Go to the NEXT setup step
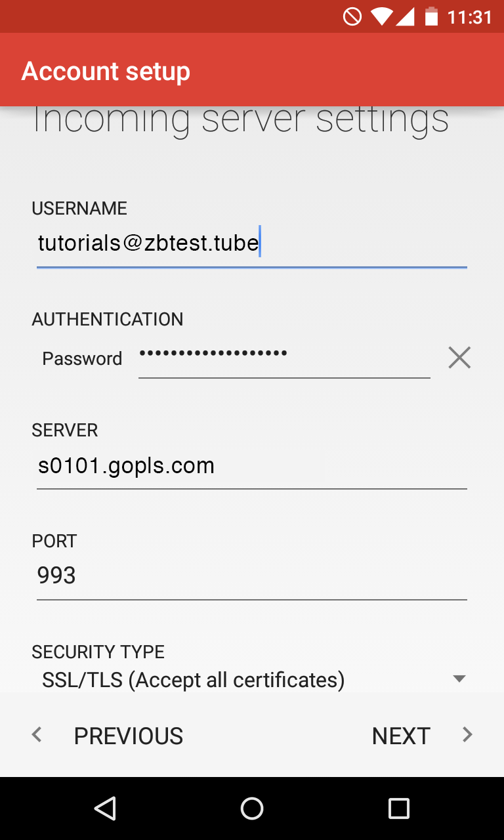 [x=401, y=736]
